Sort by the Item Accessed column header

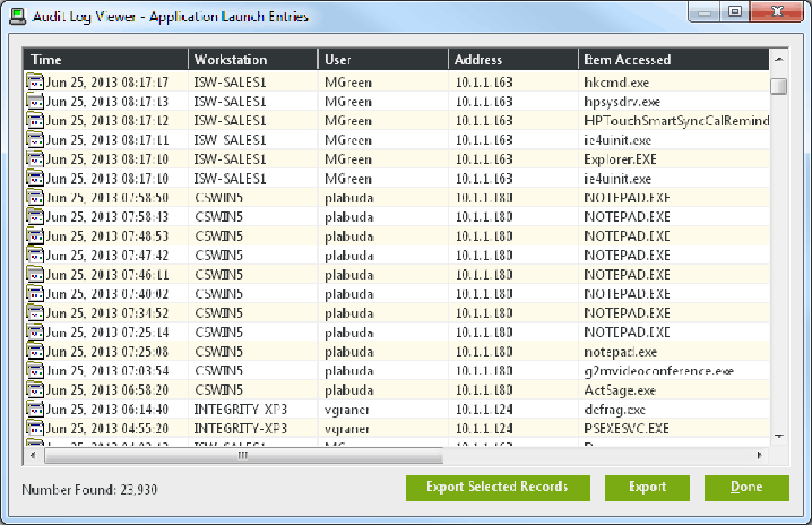pyautogui.click(x=674, y=59)
